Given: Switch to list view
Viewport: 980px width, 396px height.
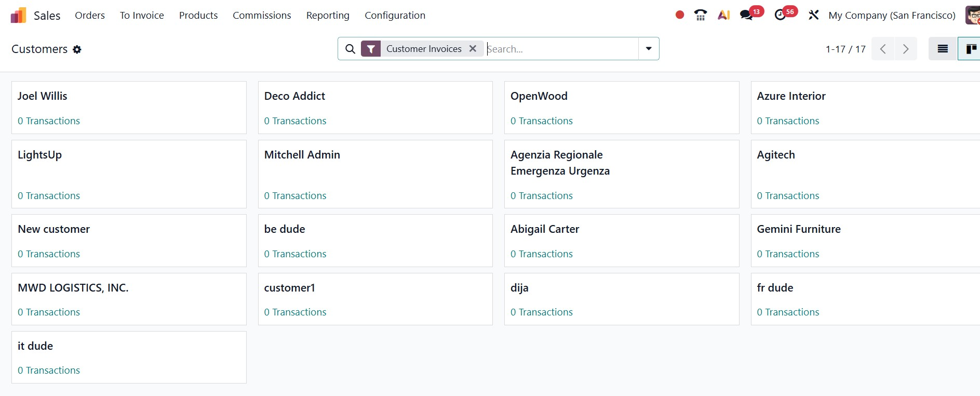Looking at the screenshot, I should 943,49.
